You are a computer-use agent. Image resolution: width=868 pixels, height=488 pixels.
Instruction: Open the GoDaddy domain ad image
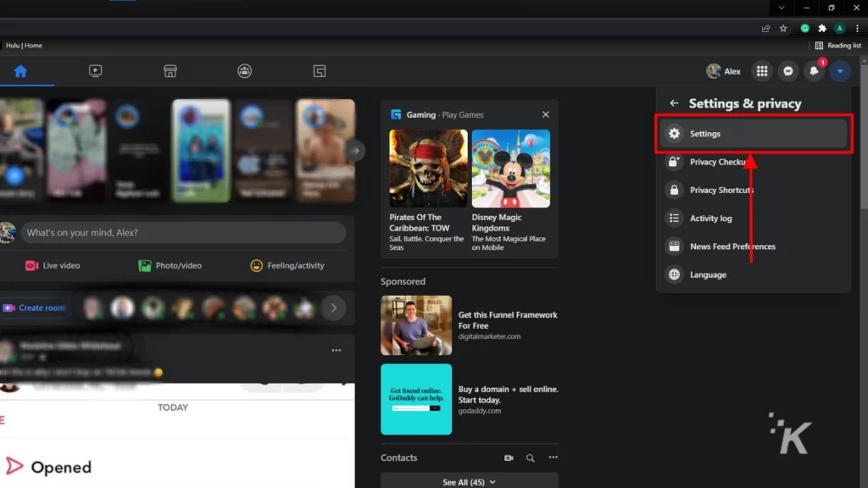(416, 399)
